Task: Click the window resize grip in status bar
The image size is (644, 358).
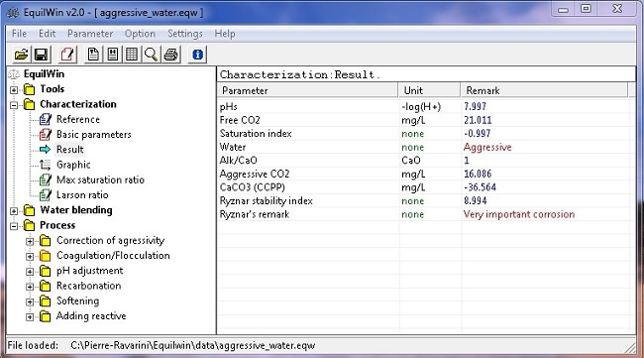Action: pos(630,348)
